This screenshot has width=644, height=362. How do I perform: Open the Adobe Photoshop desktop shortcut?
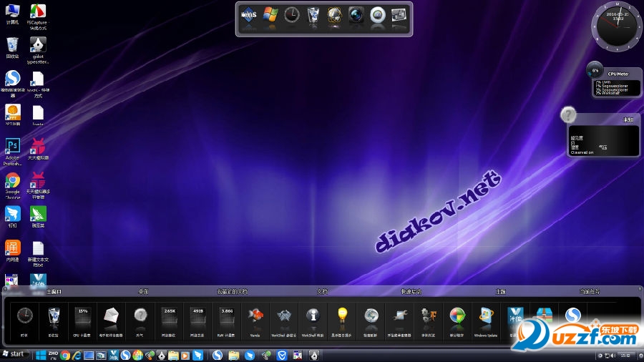[x=12, y=152]
